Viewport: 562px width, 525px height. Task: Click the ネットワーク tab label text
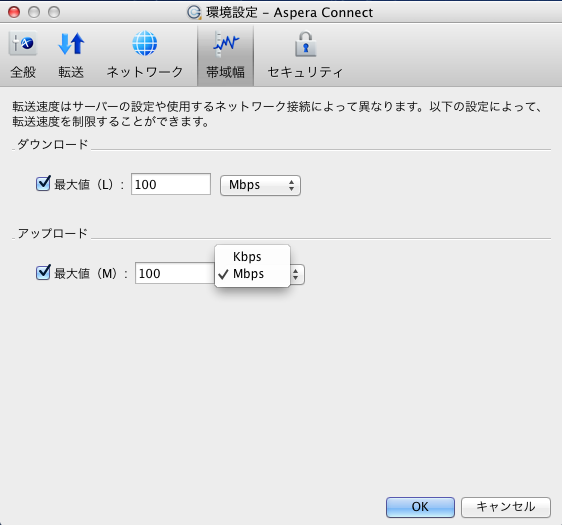point(145,72)
